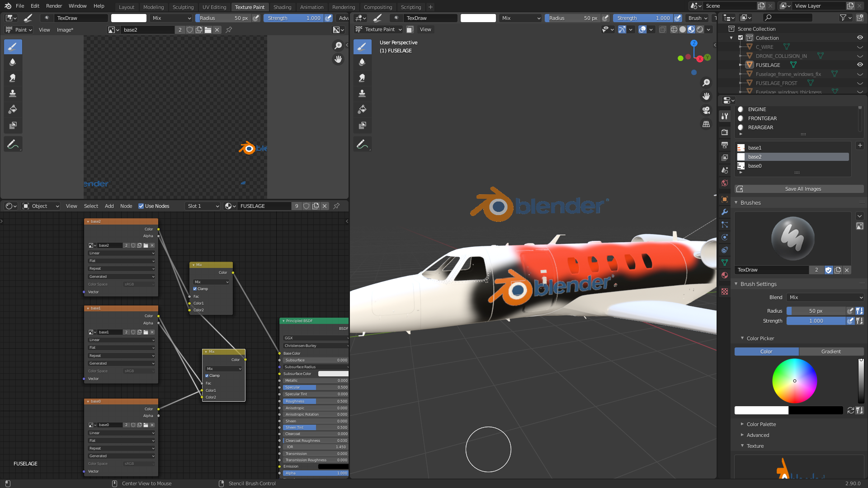Toggle visibility of C_WIRE object
The image size is (868, 488).
[860, 47]
